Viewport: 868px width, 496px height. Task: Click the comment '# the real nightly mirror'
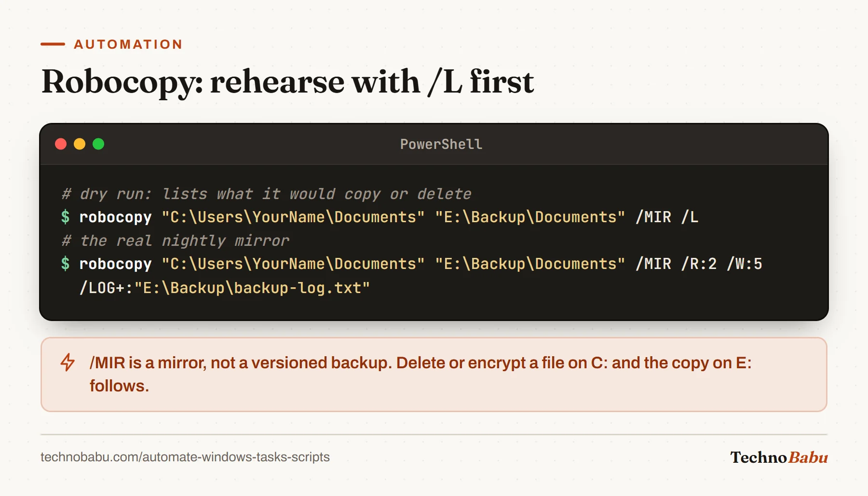(x=176, y=241)
